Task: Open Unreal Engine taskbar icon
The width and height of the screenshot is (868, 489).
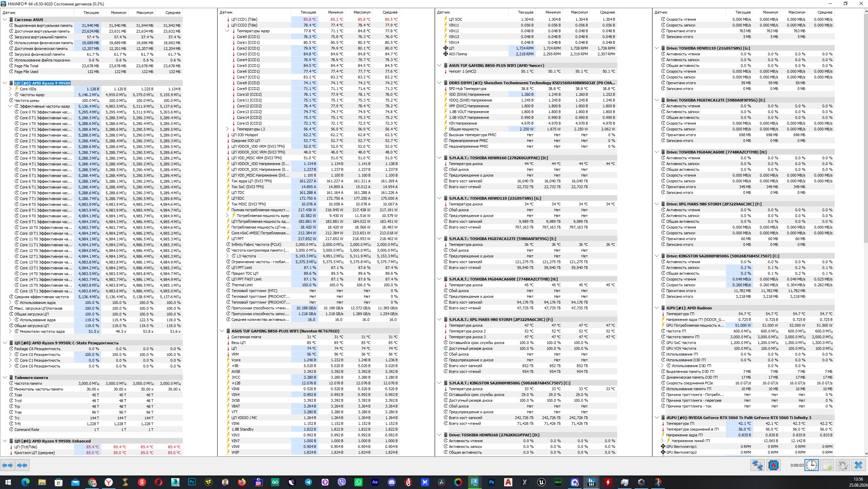Action: click(542, 482)
